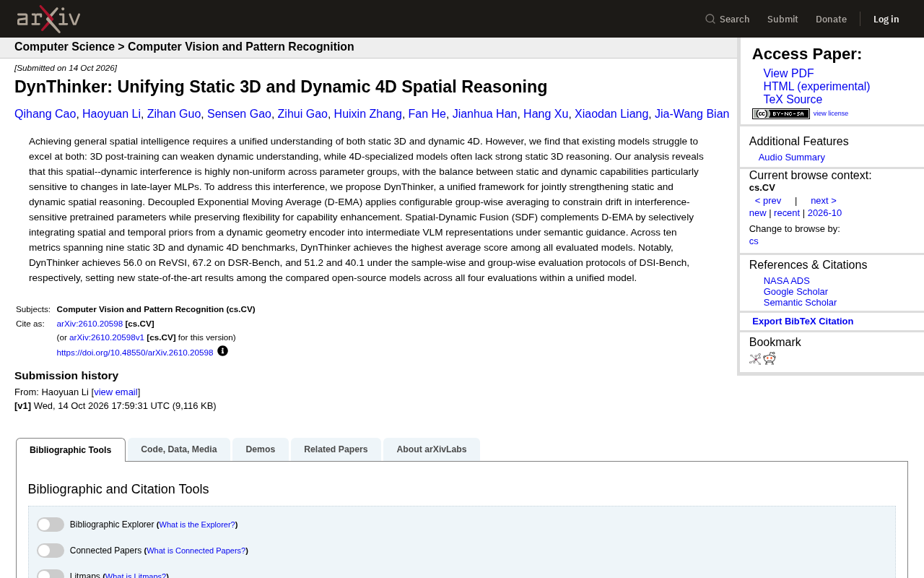Toggle the Bibliographic Explorer switch
Viewport: 924px width, 578px height.
coord(51,525)
